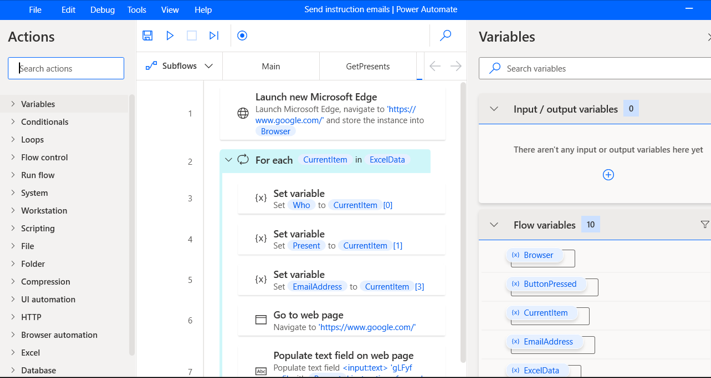Stop the flow with the square icon

(x=192, y=35)
